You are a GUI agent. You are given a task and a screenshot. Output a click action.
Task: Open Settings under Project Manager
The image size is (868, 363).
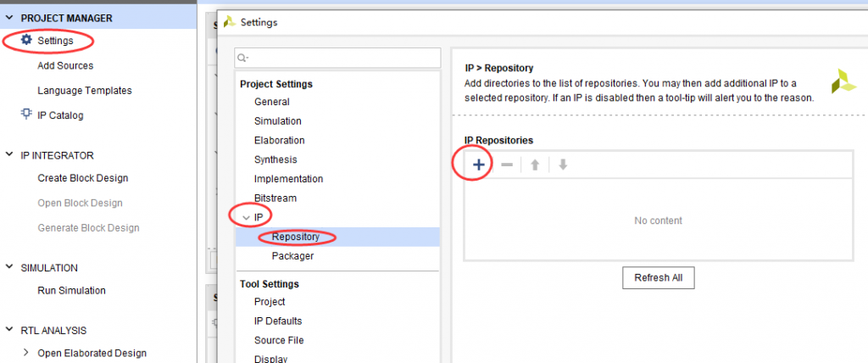point(55,41)
